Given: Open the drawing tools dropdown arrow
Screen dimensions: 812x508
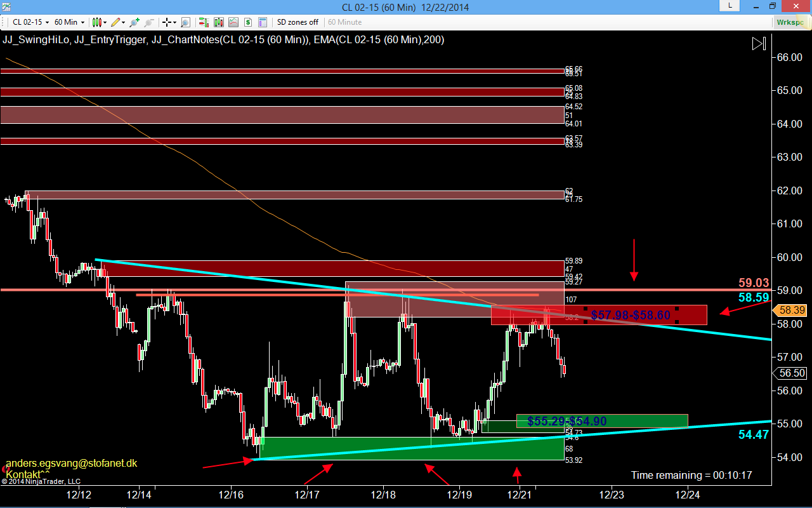Looking at the screenshot, I should [x=123, y=22].
